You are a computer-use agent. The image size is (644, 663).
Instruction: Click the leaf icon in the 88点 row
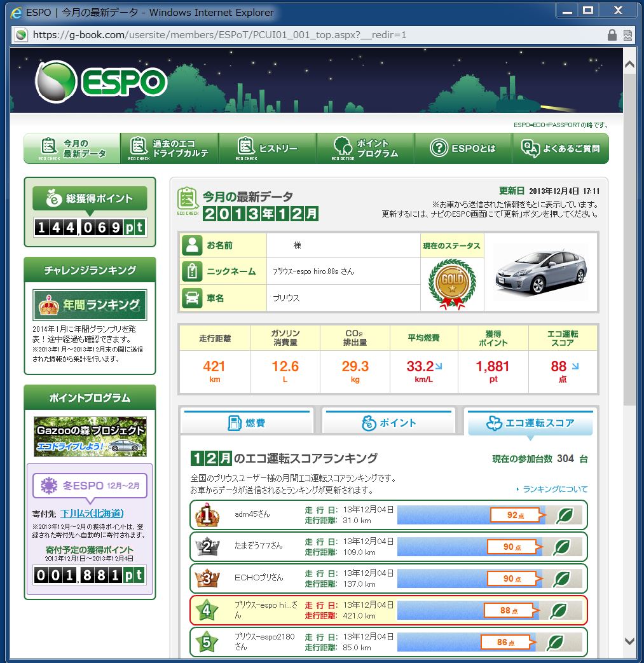coord(559,610)
